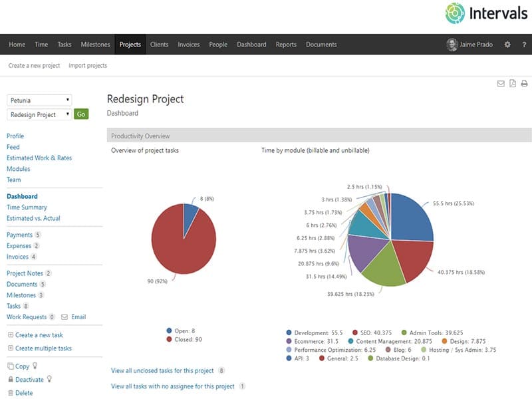The image size is (532, 399).
Task: Click Jaime Prado's profile avatar
Action: coord(452,45)
